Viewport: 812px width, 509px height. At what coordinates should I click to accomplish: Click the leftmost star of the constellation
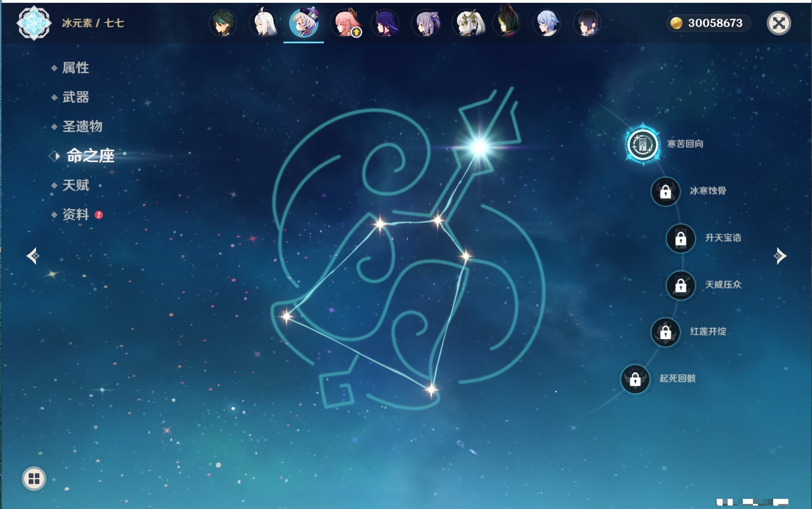click(287, 316)
